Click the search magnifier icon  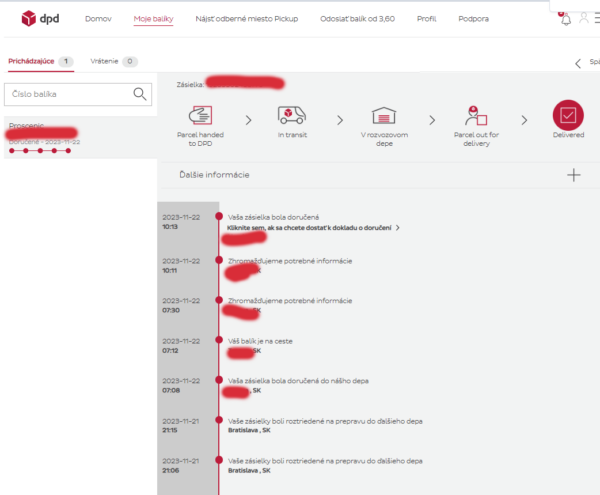point(141,94)
